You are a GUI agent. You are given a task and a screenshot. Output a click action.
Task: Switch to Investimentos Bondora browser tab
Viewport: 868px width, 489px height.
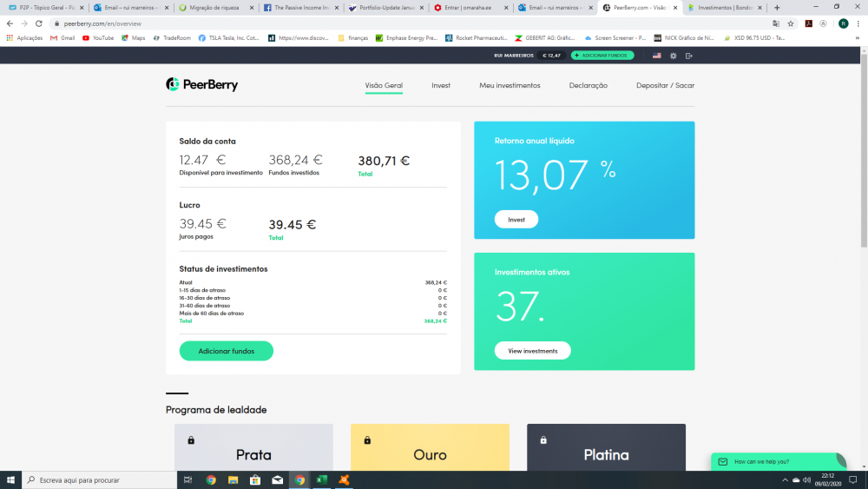click(x=723, y=7)
